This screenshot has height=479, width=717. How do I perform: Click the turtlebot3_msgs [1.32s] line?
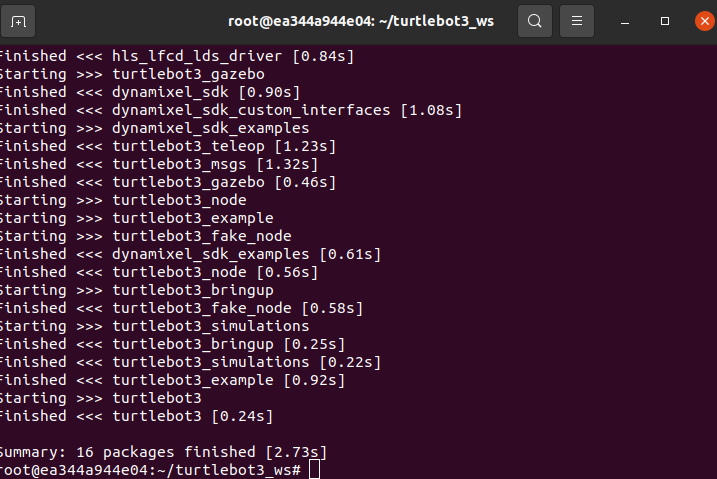(x=159, y=164)
